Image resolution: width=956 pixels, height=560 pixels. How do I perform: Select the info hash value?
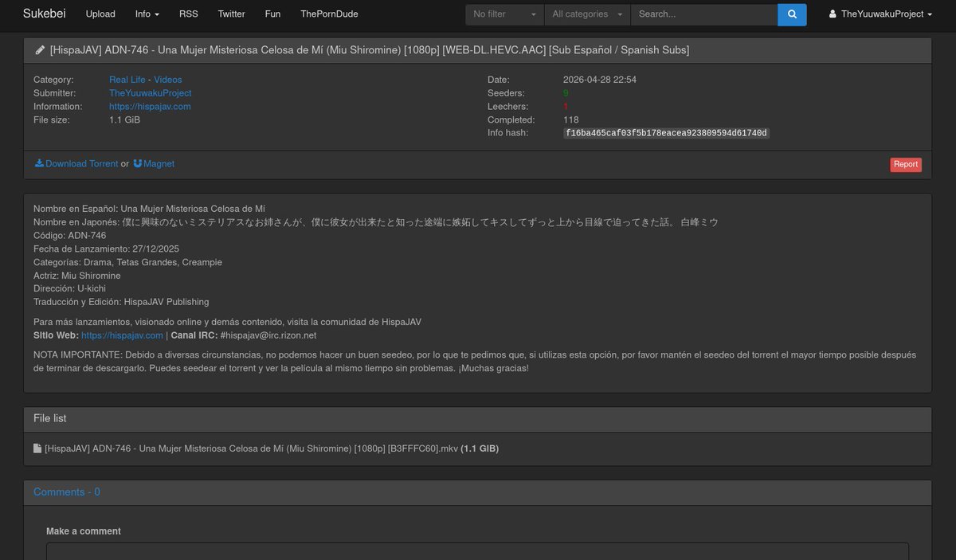click(666, 133)
